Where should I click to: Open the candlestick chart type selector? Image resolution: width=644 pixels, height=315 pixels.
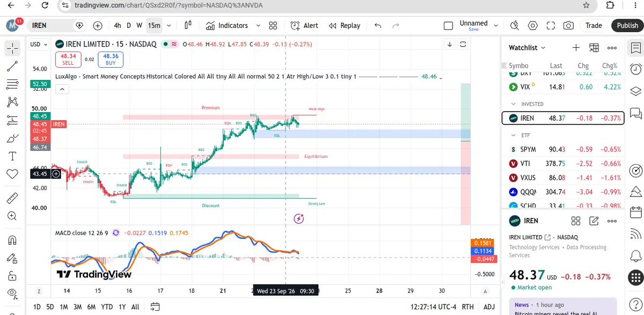[x=188, y=25]
